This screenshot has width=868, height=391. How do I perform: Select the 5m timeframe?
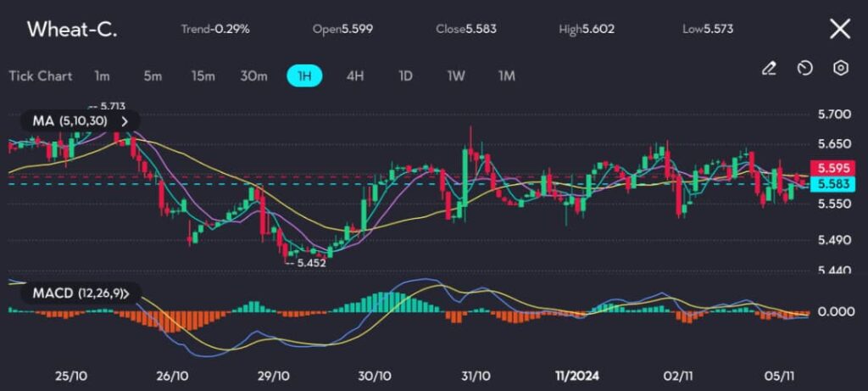coord(153,75)
